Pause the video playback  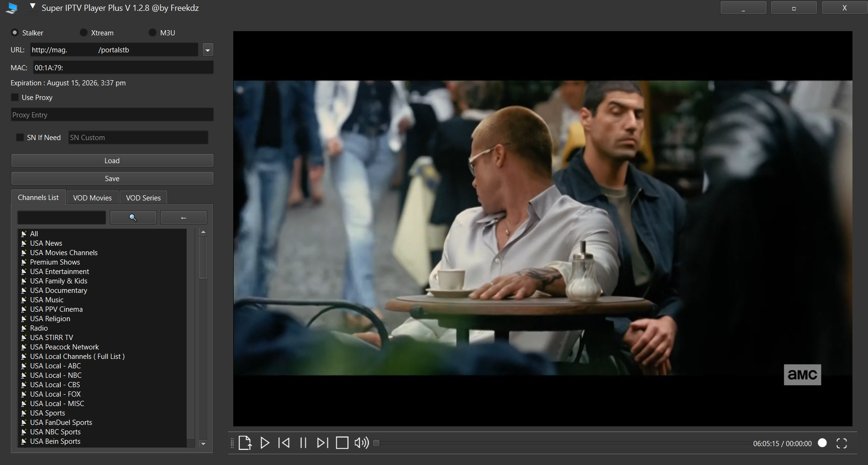click(303, 443)
